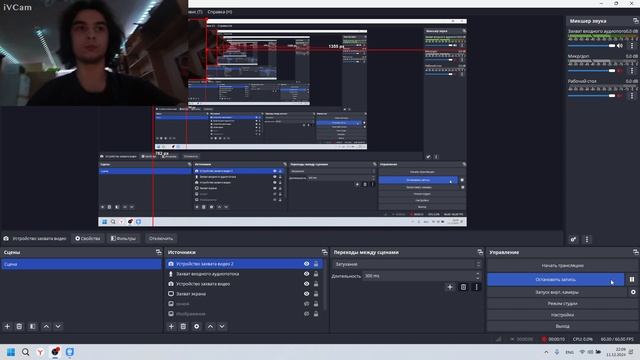Hide Захват экрана source
The width and height of the screenshot is (640, 360).
[307, 294]
